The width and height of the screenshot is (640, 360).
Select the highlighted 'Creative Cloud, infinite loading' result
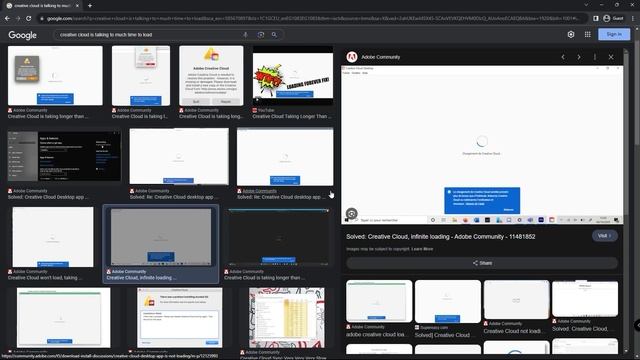pyautogui.click(x=161, y=244)
